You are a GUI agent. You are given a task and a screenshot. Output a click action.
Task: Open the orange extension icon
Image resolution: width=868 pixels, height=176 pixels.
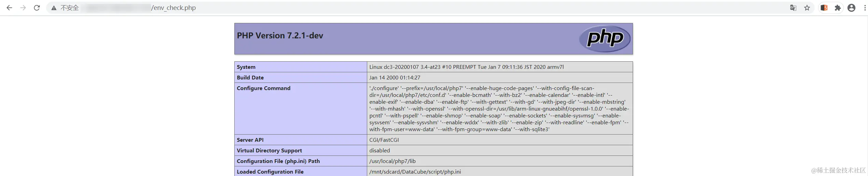[824, 8]
